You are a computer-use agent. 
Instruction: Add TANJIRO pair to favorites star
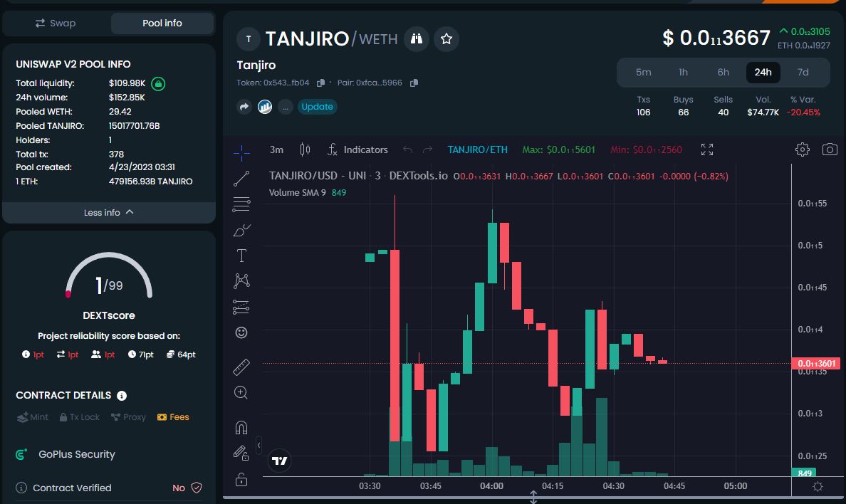446,39
